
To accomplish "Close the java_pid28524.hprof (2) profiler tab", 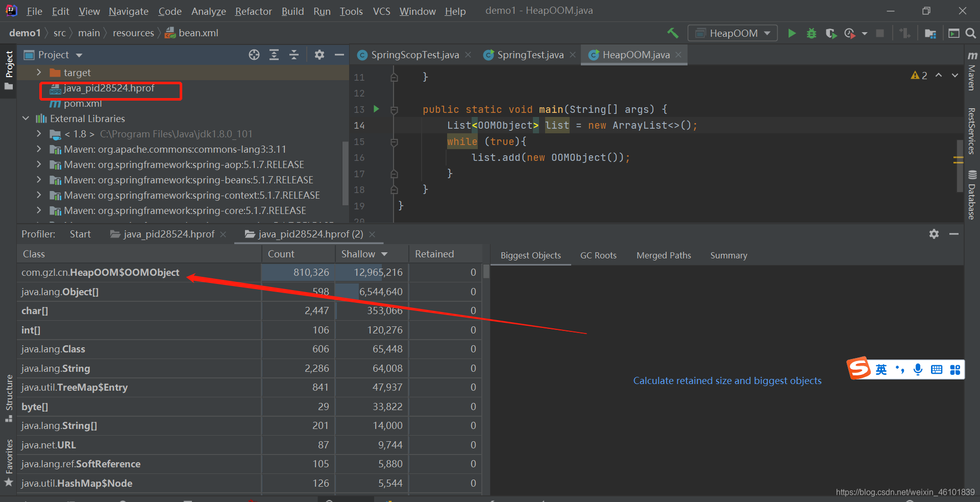I will pos(372,234).
